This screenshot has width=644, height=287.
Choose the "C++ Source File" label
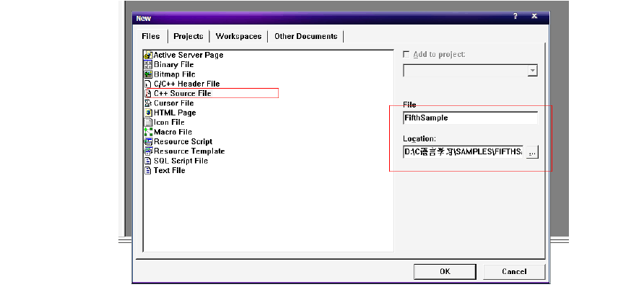click(183, 94)
